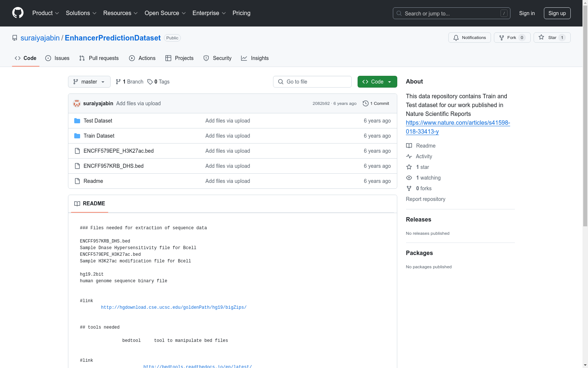View the 1 Commit history link
The height and width of the screenshot is (368, 588).
(x=376, y=103)
